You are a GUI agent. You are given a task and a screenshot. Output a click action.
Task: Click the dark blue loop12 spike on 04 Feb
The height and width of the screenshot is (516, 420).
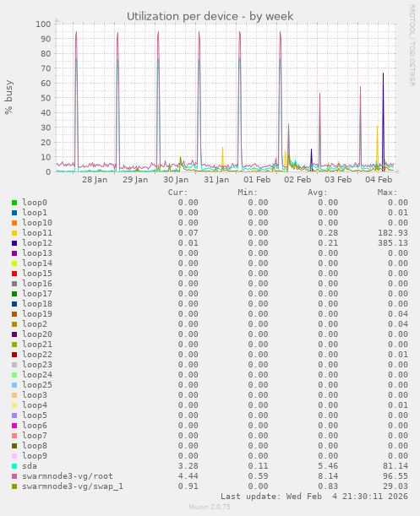point(383,122)
